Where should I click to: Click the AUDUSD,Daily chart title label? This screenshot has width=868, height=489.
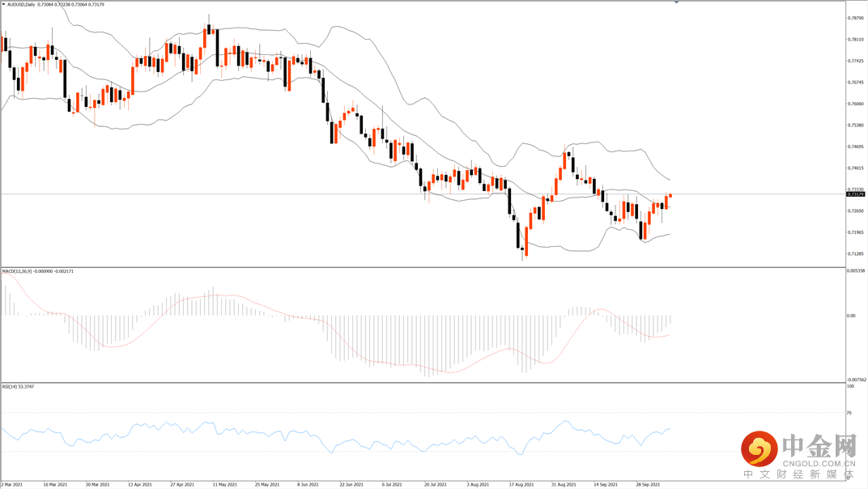(x=21, y=4)
